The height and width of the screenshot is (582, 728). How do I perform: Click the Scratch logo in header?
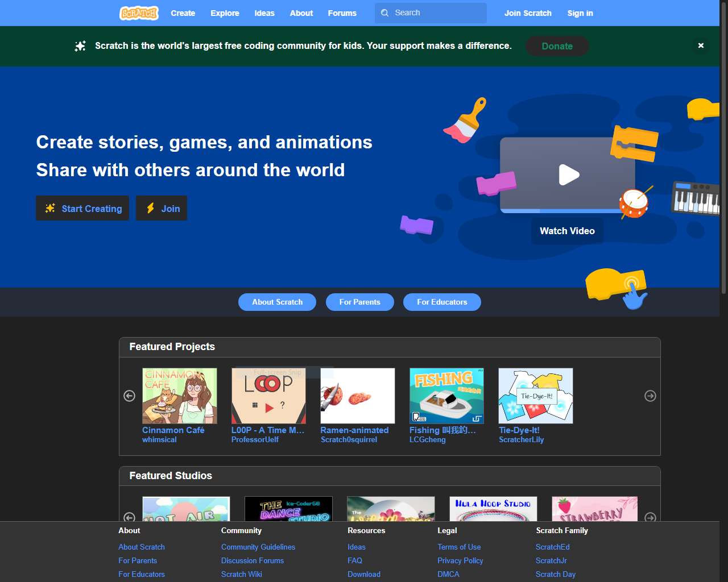139,13
